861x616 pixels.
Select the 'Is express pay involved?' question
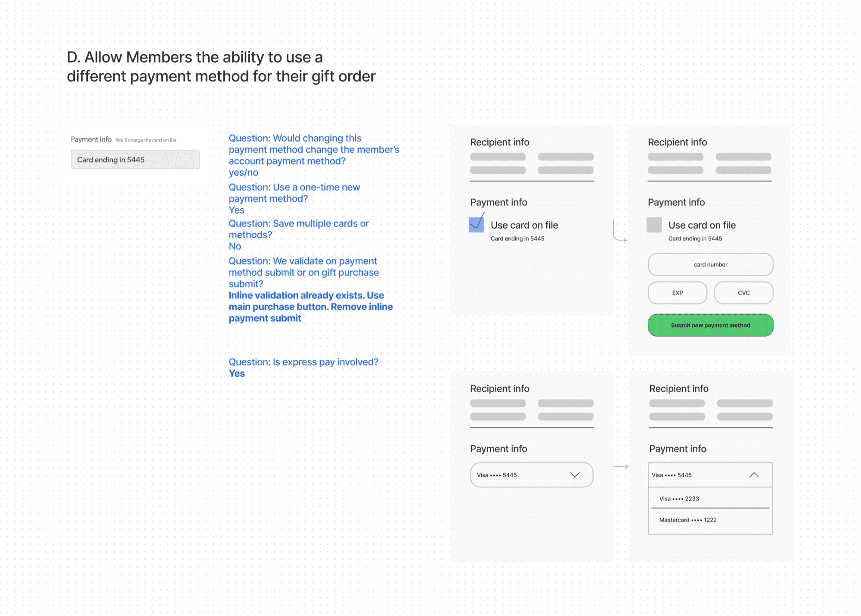303,362
